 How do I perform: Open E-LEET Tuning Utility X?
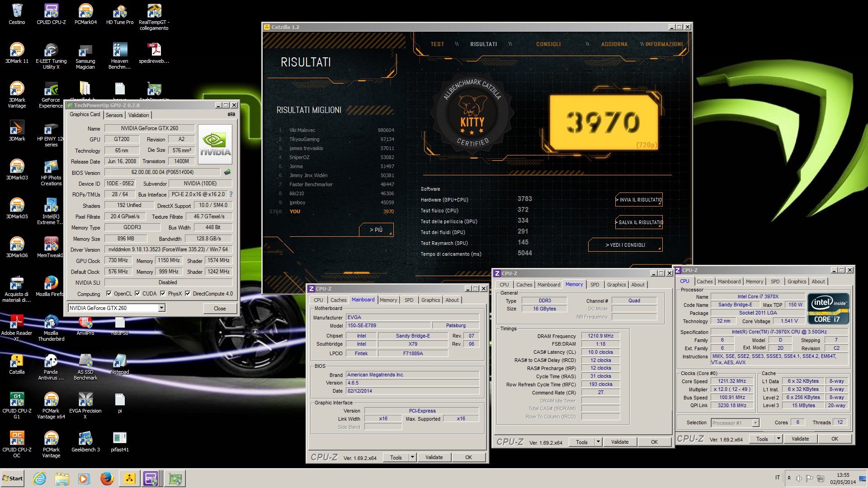tap(51, 56)
